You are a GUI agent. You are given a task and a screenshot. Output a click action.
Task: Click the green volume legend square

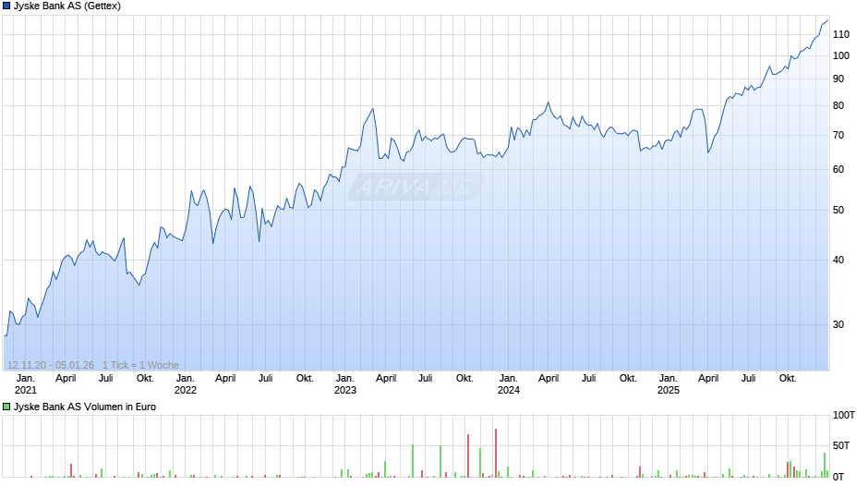click(x=6, y=407)
